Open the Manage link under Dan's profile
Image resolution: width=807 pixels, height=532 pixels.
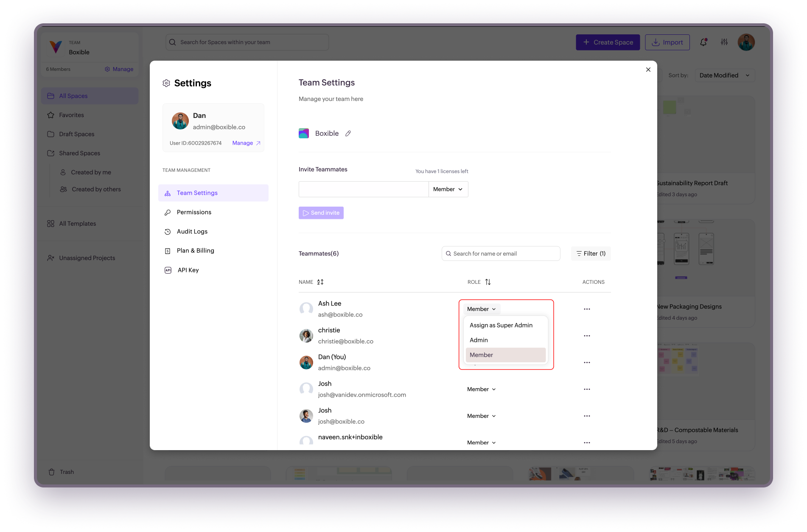pyautogui.click(x=246, y=143)
